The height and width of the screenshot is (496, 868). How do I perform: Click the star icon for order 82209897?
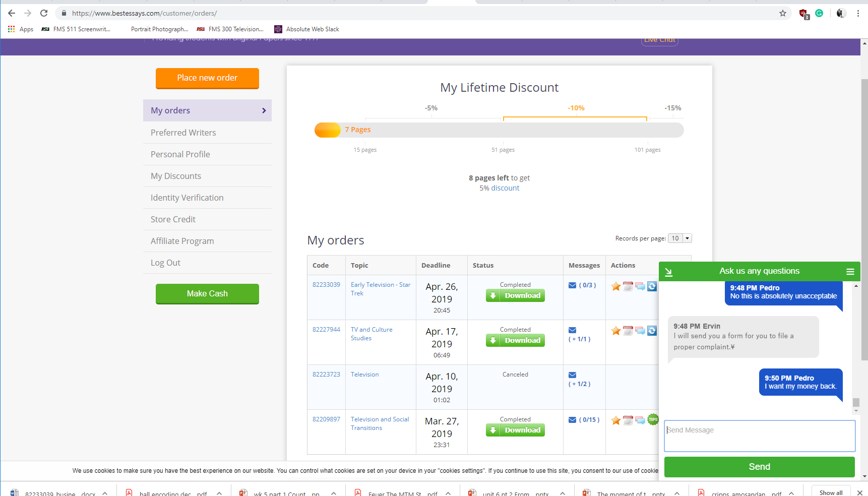click(615, 420)
